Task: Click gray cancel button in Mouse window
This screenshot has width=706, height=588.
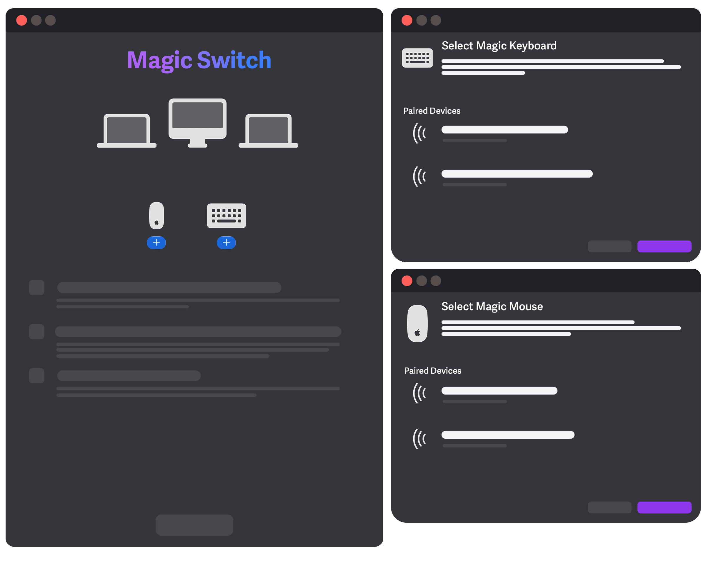Action: click(610, 507)
